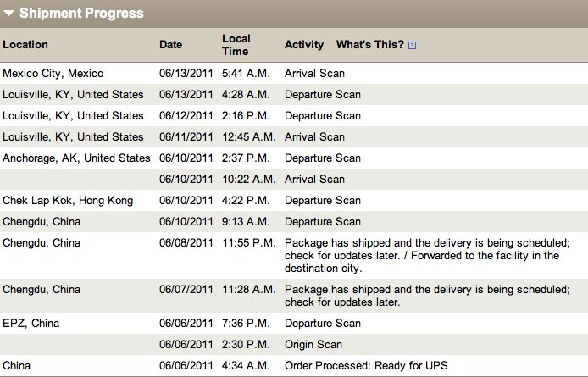
Task: Select the Shipment Progress header title
Action: [81, 13]
